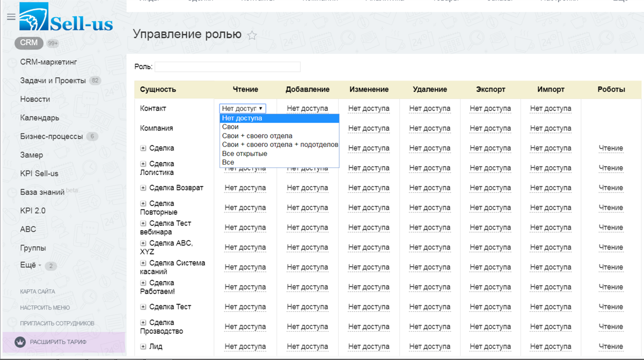Click the Sell-us logo
This screenshot has width=644, height=360.
click(x=66, y=18)
